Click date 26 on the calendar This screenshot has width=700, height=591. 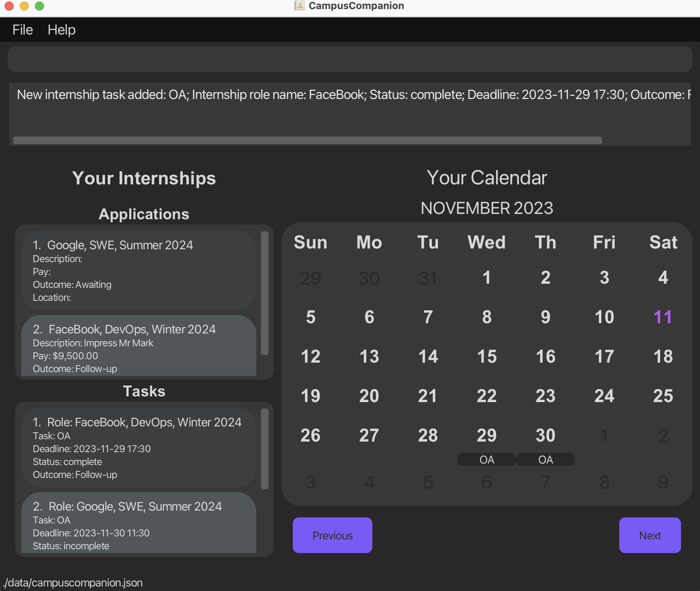pos(311,435)
